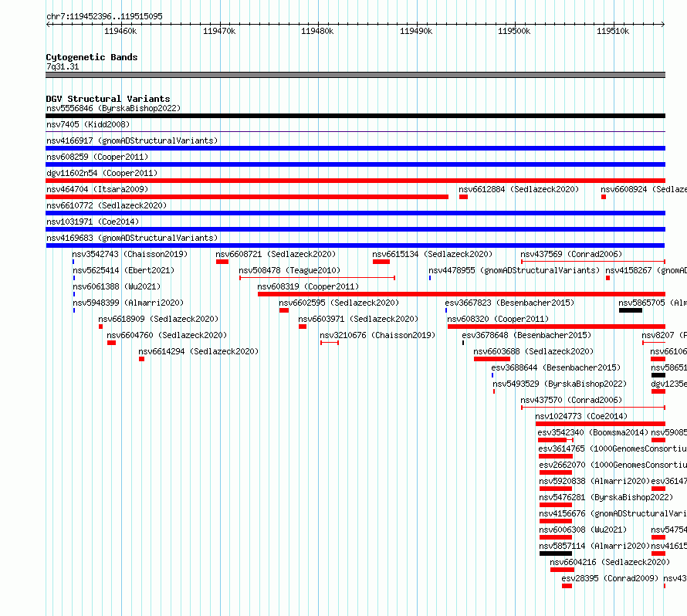Click the 119480k ruler position label
687x616 pixels.
tap(317, 31)
